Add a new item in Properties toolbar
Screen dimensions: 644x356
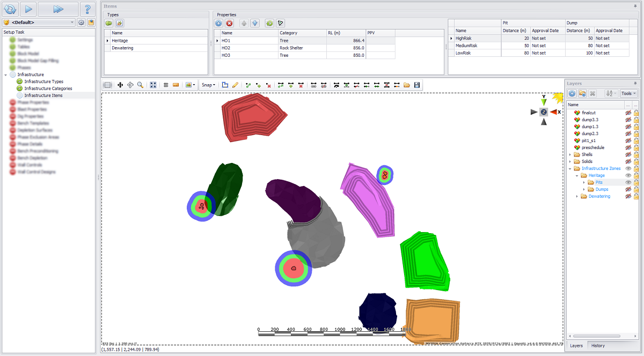219,23
